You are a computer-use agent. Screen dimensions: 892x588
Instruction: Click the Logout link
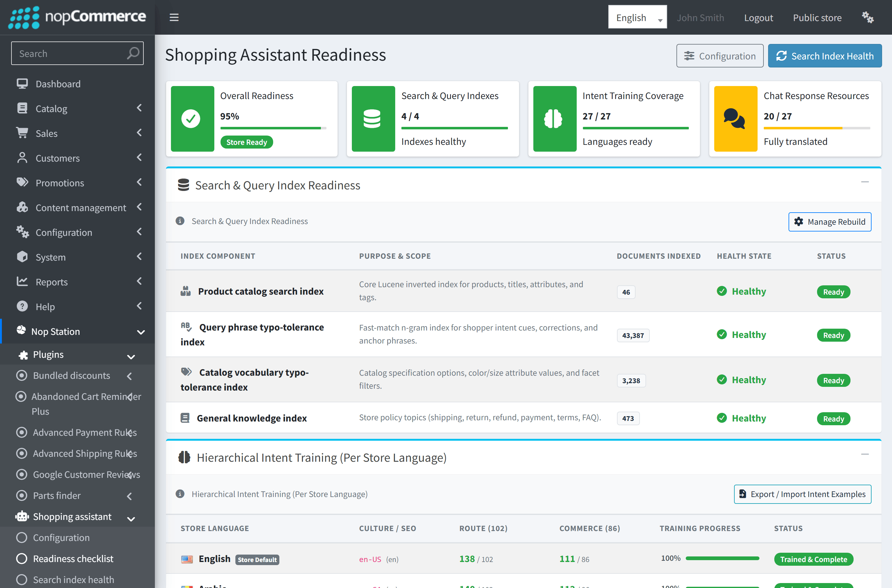(759, 17)
